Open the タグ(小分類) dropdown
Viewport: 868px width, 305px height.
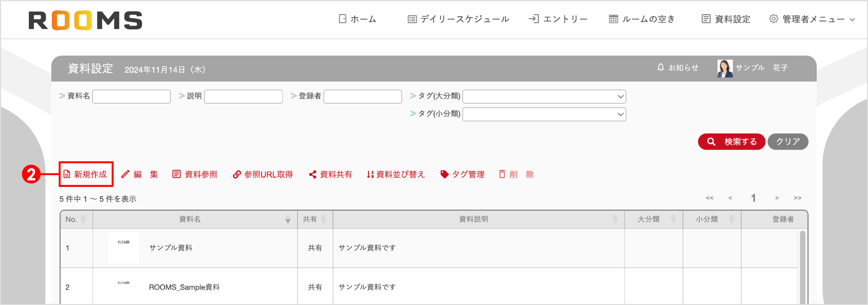[544, 114]
